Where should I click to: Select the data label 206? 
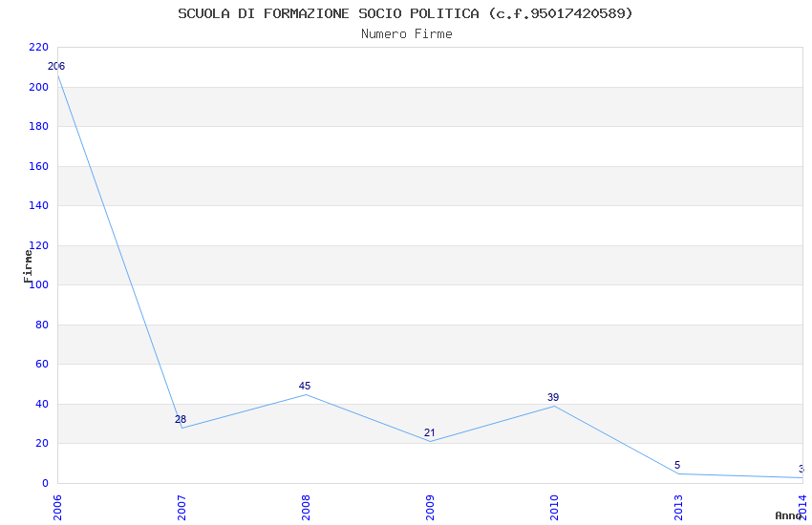point(56,66)
